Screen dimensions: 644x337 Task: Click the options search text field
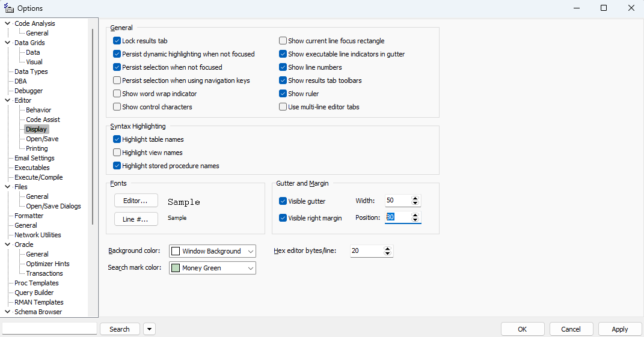49,329
